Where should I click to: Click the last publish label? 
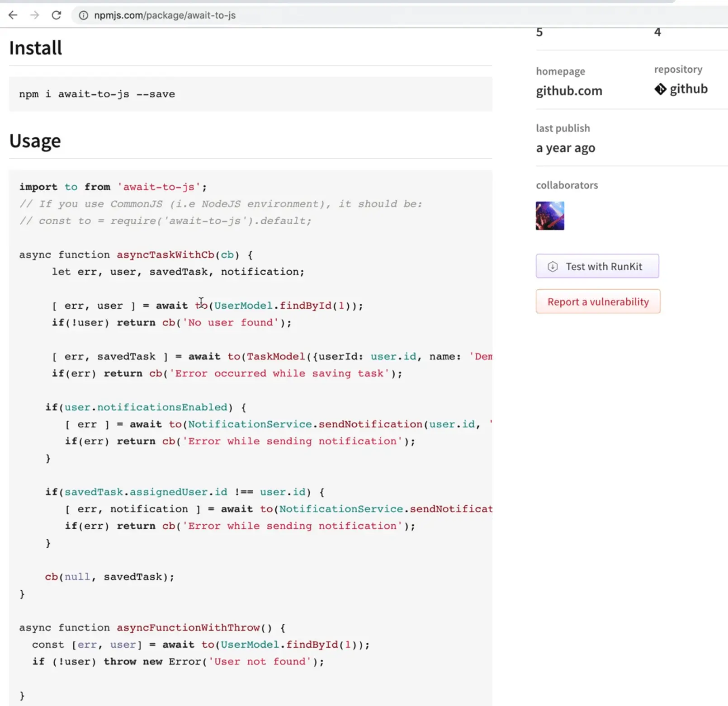pos(563,128)
